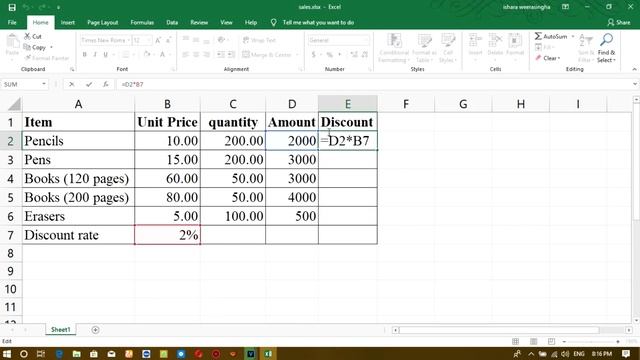This screenshot has width=640, height=360.
Task: Open the Windows Start menu
Action: [7, 354]
